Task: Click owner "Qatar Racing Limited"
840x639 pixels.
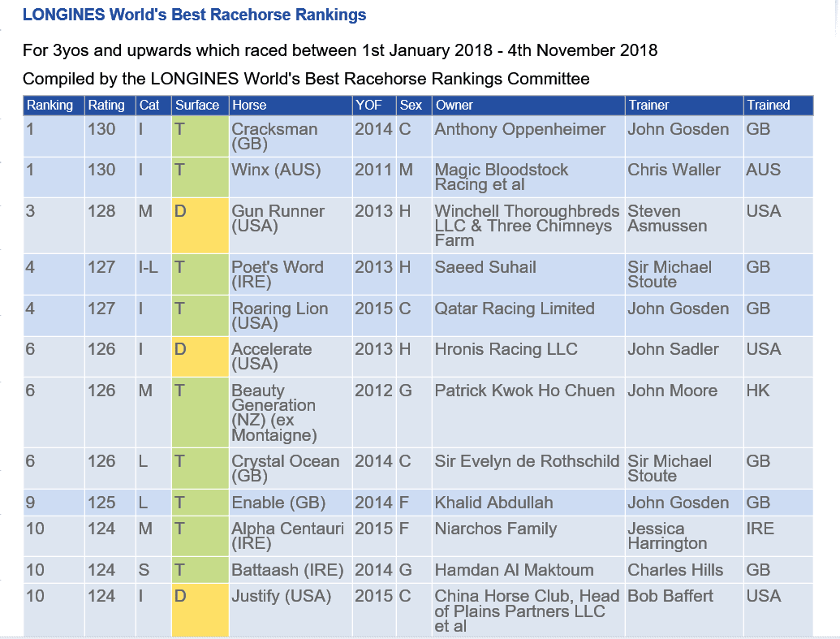Action: coord(515,309)
